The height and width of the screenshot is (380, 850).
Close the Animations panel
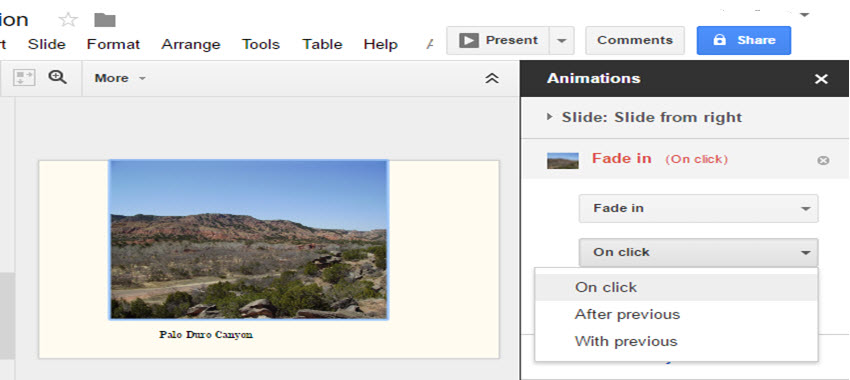point(821,79)
